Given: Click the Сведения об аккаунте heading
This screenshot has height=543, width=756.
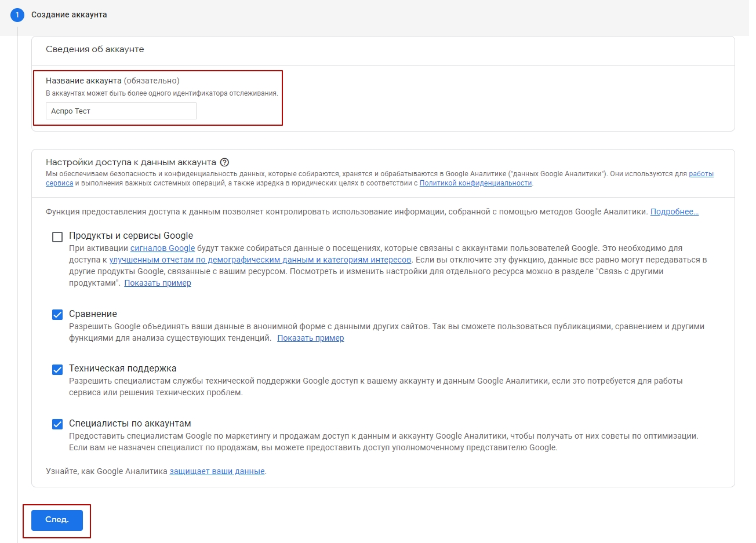Looking at the screenshot, I should pyautogui.click(x=95, y=49).
